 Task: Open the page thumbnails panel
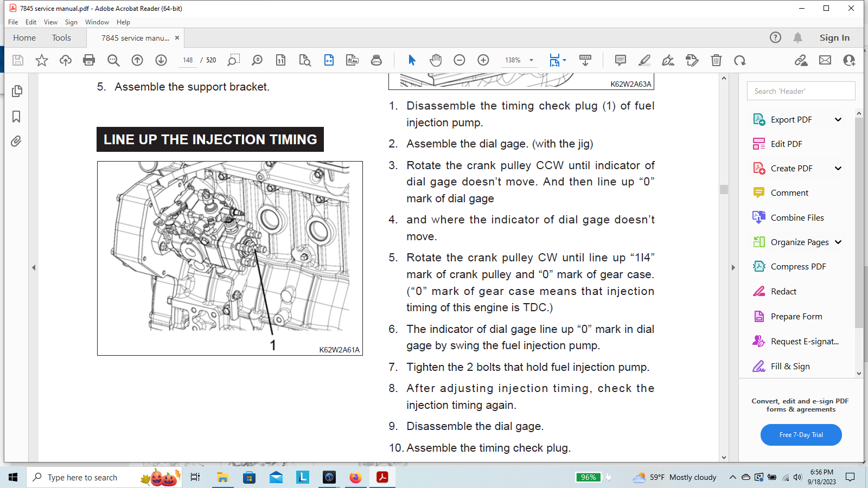coord(17,91)
